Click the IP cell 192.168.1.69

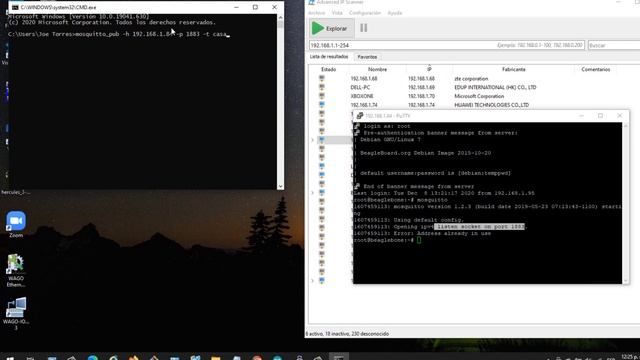point(421,87)
